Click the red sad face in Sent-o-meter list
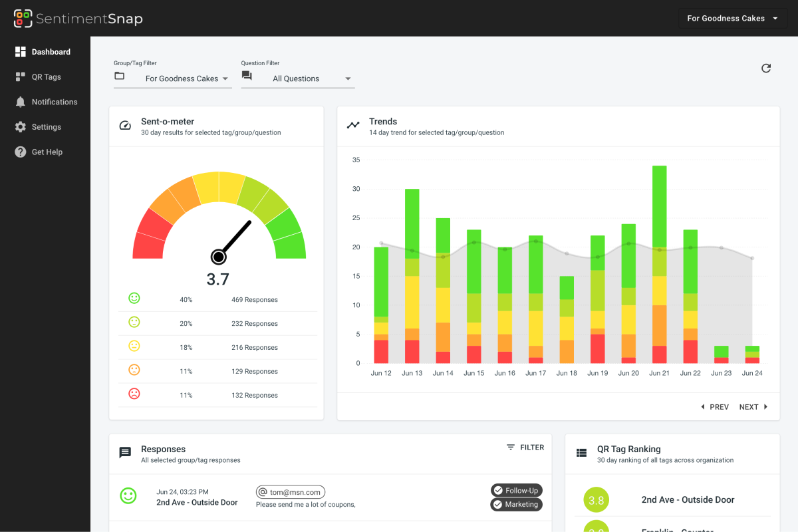Screen dimensions: 798x532 (x=134, y=394)
